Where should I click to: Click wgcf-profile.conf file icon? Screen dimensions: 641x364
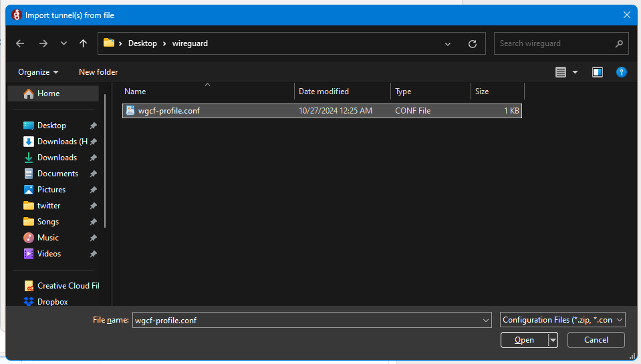pos(130,110)
